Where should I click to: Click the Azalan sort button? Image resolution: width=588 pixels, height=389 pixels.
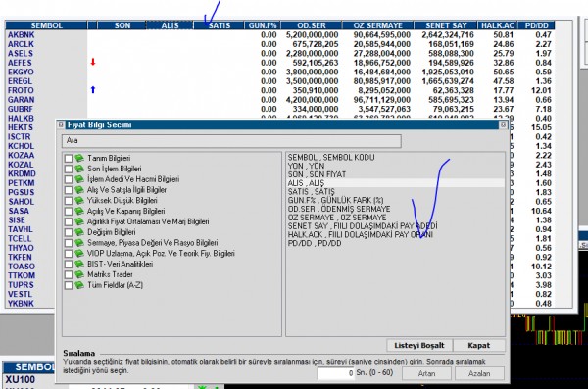coord(479,373)
